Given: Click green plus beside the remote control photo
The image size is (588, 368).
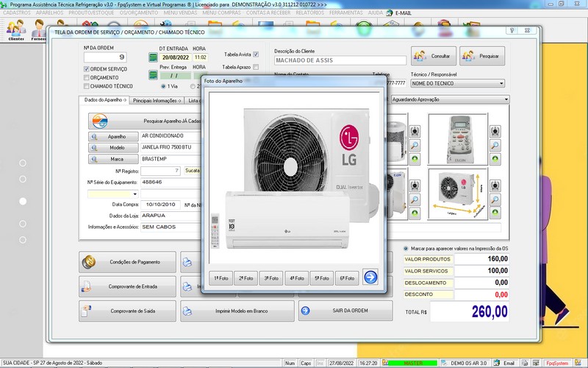Looking at the screenshot, I should point(495,159).
